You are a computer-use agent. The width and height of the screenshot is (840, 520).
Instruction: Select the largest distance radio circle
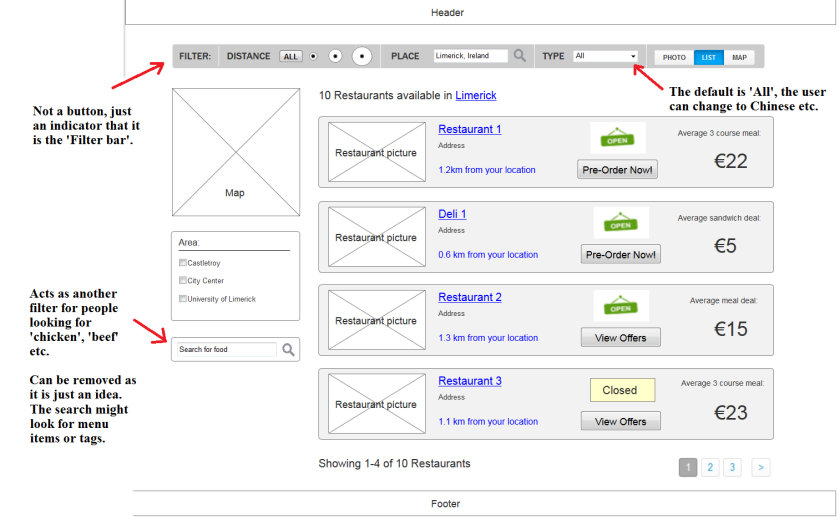pyautogui.click(x=361, y=56)
